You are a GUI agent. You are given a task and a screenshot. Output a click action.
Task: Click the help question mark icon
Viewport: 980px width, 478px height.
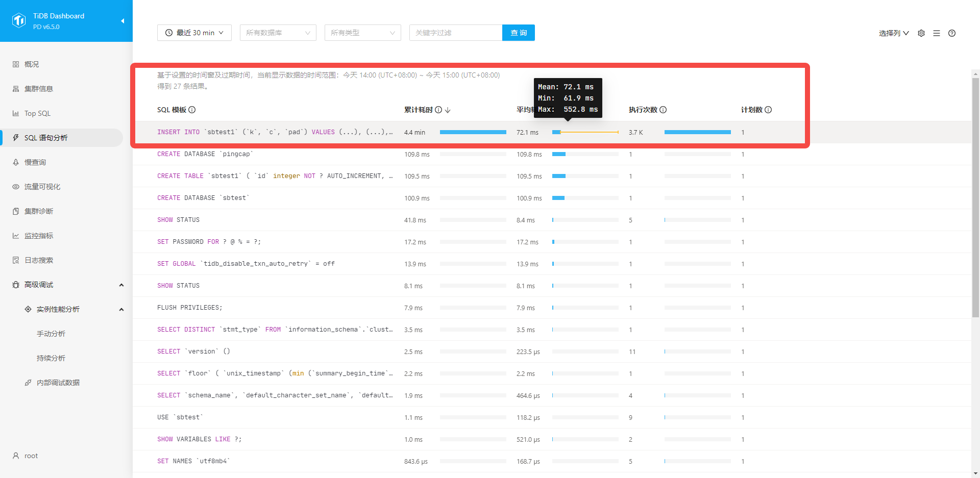click(x=952, y=33)
